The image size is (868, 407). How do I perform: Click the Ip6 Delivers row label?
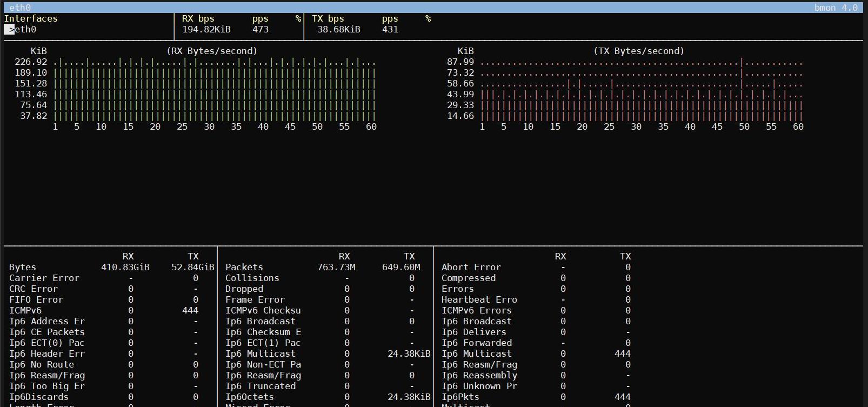click(474, 332)
